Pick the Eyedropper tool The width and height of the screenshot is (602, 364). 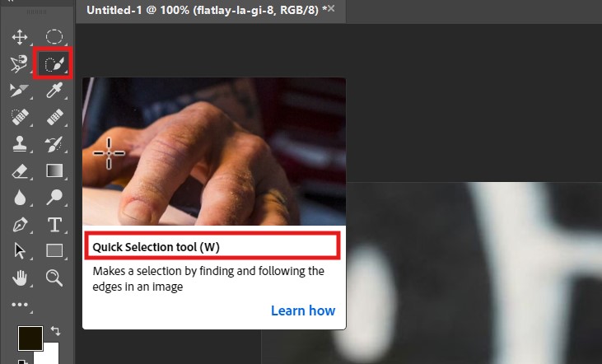[x=54, y=91]
